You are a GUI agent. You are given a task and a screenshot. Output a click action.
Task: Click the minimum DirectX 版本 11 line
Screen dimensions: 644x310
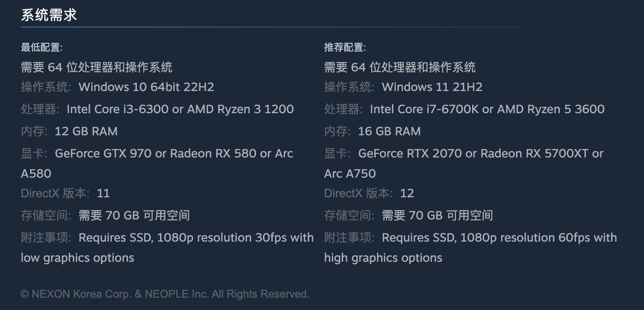pos(65,193)
